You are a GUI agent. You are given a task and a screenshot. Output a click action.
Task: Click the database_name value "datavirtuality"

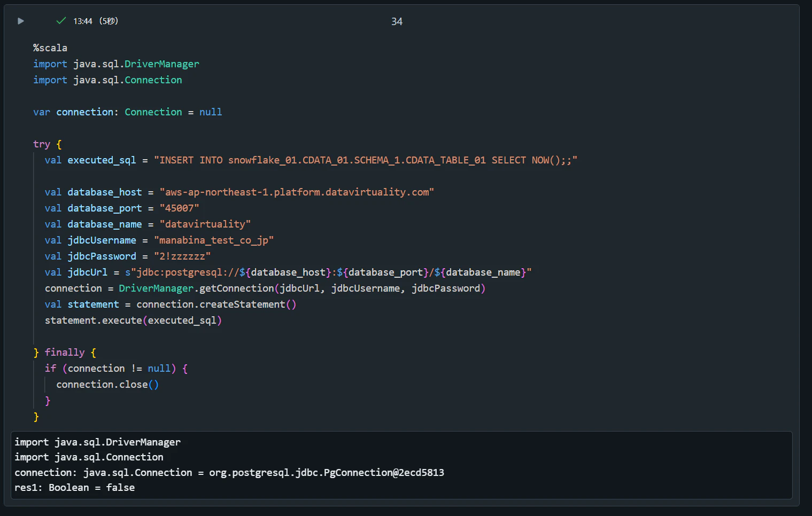(x=205, y=224)
